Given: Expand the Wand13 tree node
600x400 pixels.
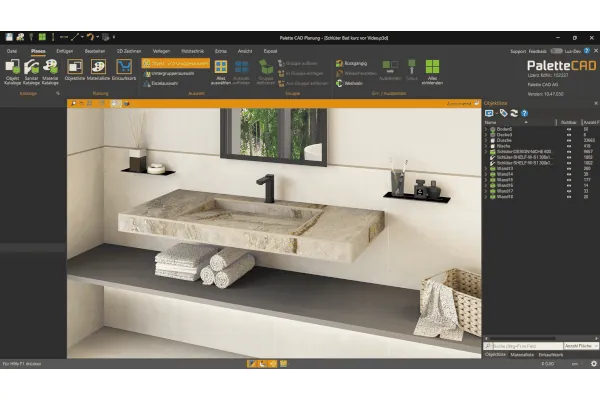Looking at the screenshot, I should pyautogui.click(x=486, y=168).
